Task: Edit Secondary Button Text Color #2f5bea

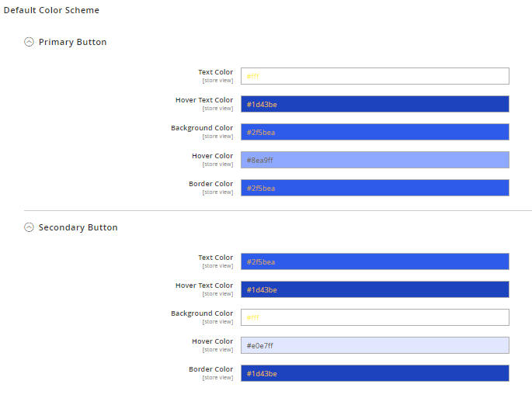Action: pos(374,261)
